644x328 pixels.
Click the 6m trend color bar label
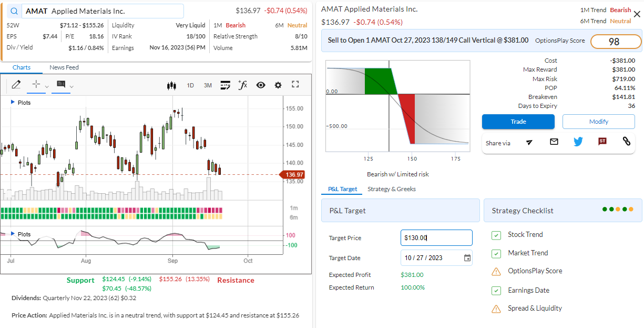(x=293, y=217)
